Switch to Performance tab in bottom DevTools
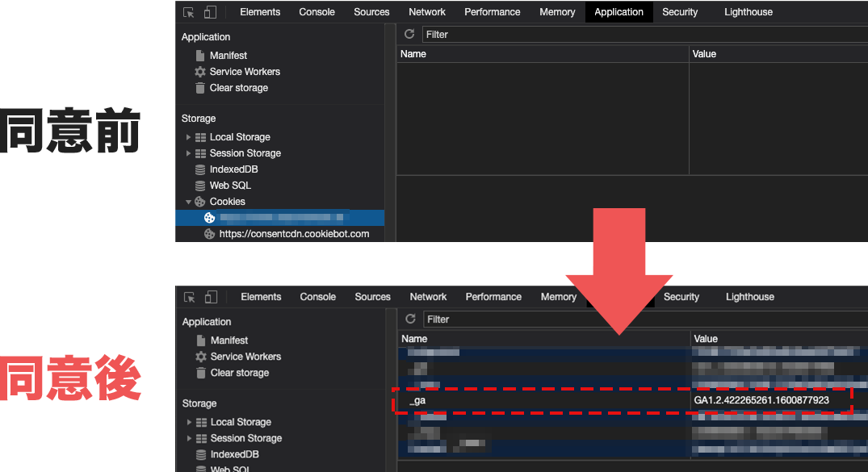Viewport: 868px width, 472px height. tap(493, 297)
